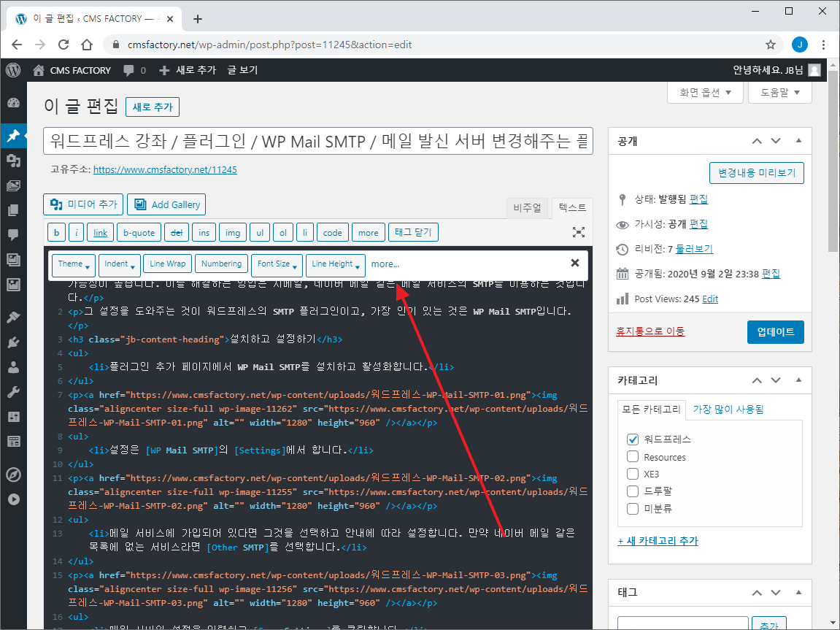Click 휴지통으로 이동 link
Viewport: 840px width, 630px height.
point(650,331)
